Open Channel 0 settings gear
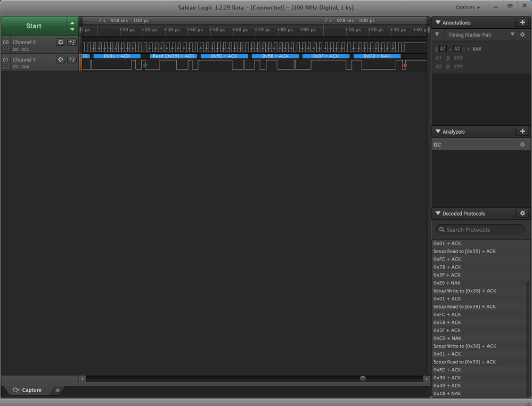 [x=60, y=42]
